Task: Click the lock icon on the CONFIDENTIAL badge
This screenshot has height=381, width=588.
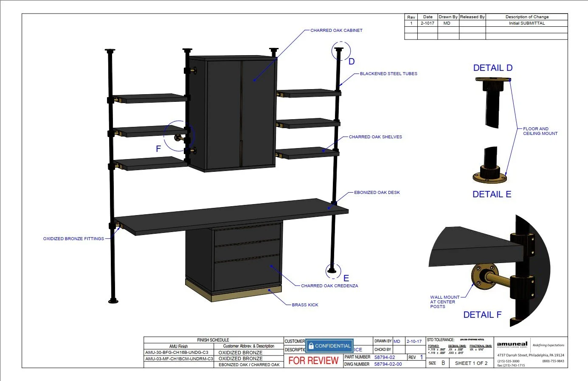Action: [311, 346]
